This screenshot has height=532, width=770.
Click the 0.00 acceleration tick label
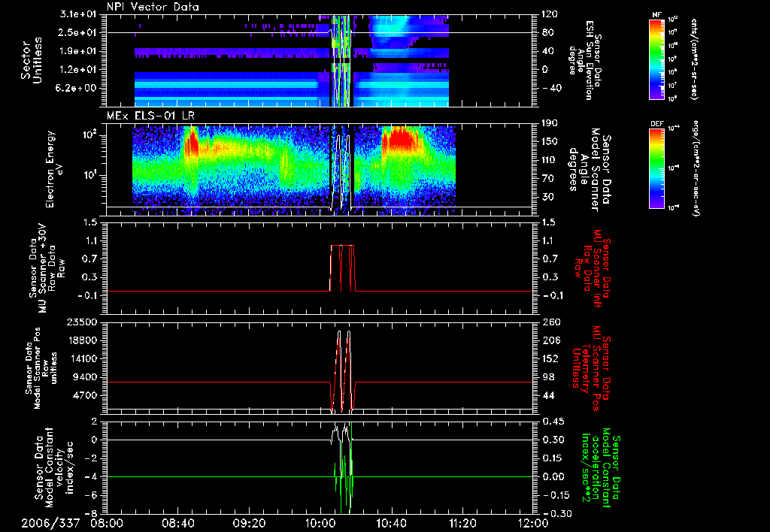(553, 477)
